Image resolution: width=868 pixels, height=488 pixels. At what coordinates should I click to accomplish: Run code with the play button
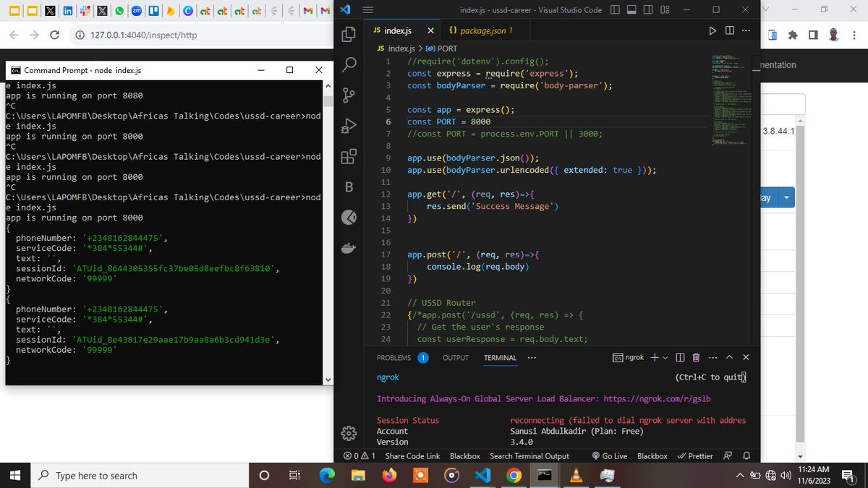pos(713,30)
